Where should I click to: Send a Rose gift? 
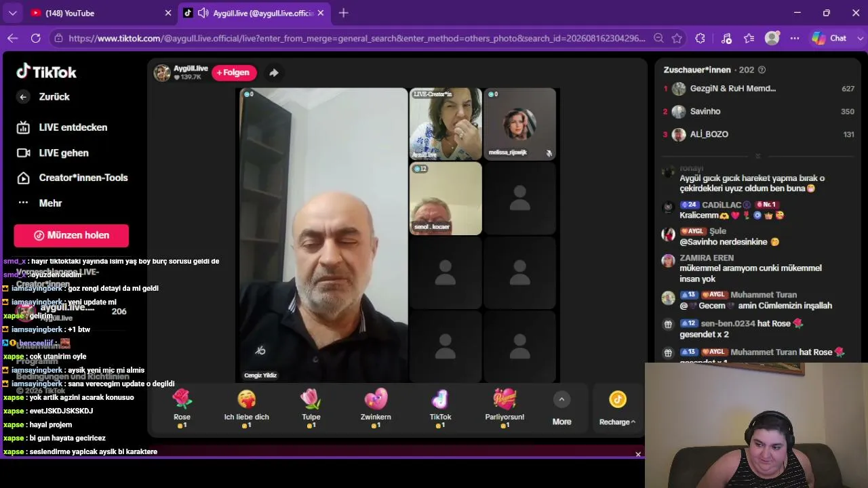click(182, 408)
